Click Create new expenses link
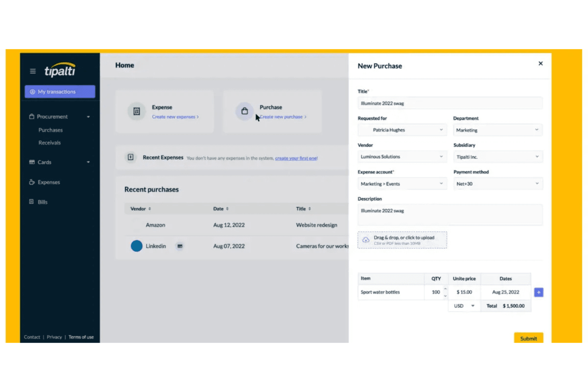This screenshot has height=392, width=588. point(175,117)
